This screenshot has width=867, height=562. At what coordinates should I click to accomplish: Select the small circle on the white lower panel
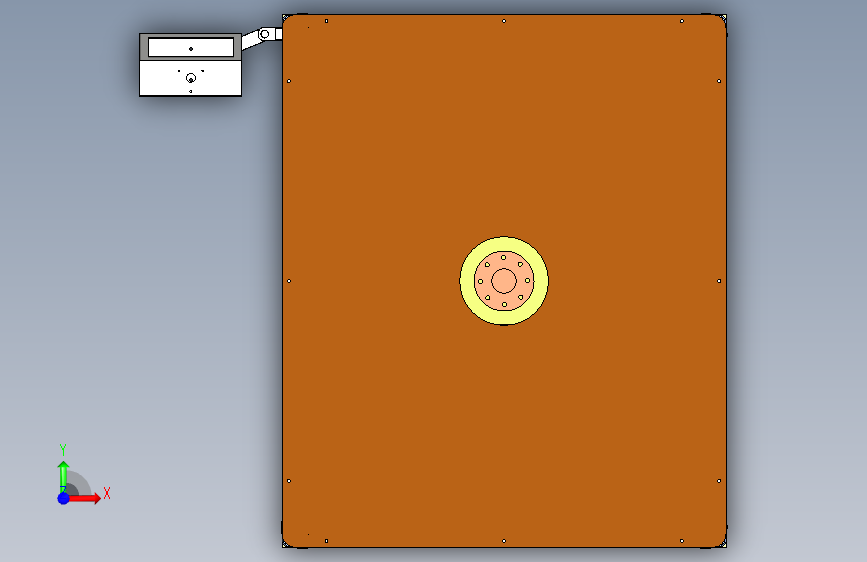click(x=191, y=78)
